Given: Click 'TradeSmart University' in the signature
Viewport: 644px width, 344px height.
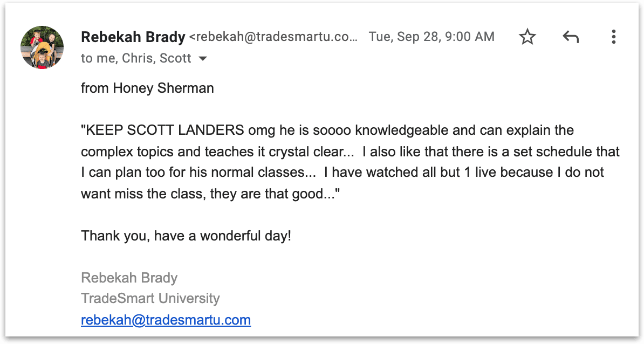Looking at the screenshot, I should (150, 298).
